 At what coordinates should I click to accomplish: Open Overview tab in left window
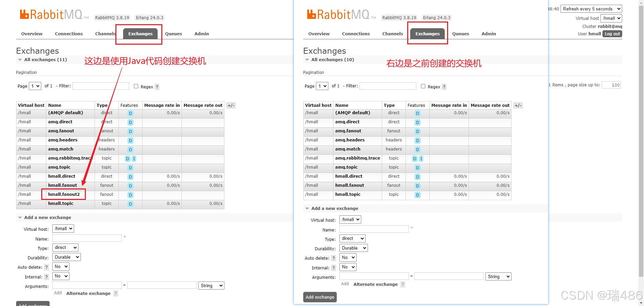pos(32,34)
